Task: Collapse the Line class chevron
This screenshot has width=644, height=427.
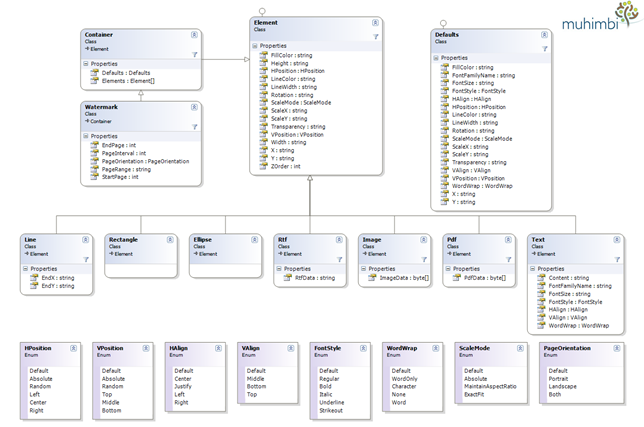Action: coord(85,240)
